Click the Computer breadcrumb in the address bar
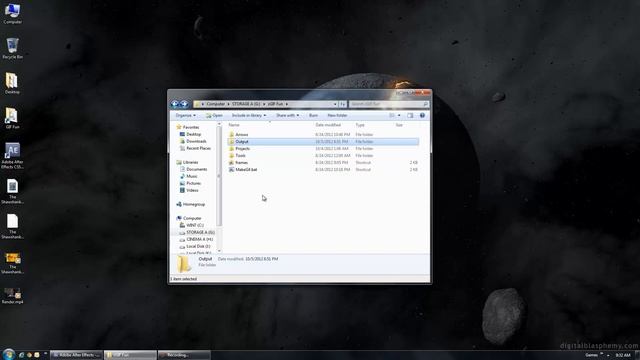This screenshot has width=640, height=360. coord(216,104)
